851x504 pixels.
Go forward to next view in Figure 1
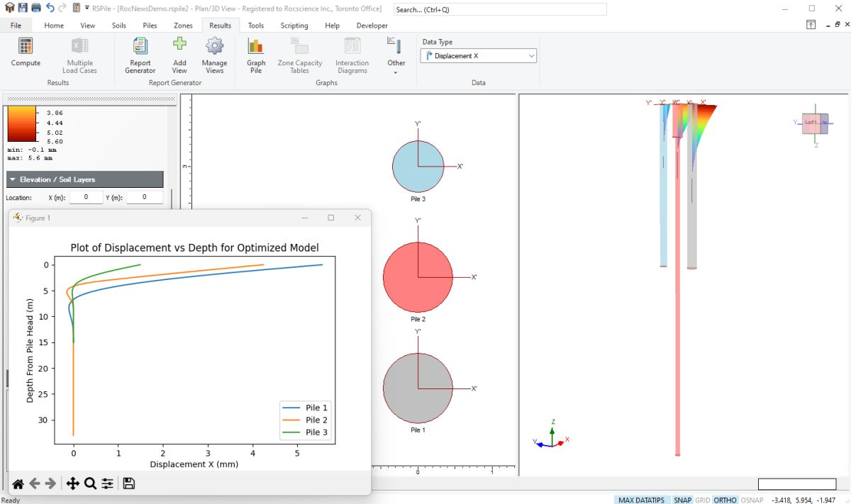[x=50, y=483]
